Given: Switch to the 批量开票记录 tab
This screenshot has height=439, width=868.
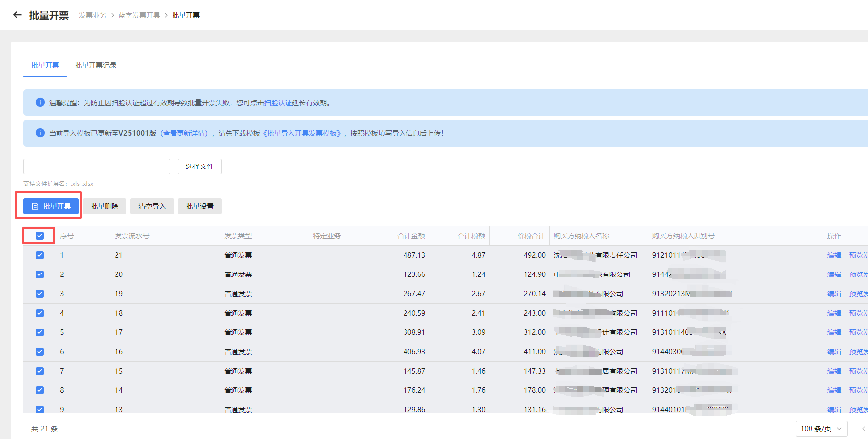Looking at the screenshot, I should [96, 65].
